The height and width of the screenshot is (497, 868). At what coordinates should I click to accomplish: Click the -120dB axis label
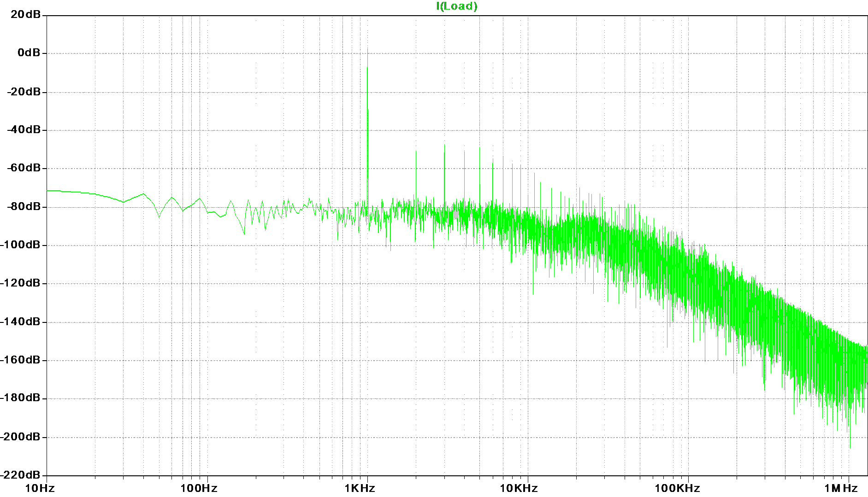coord(21,283)
